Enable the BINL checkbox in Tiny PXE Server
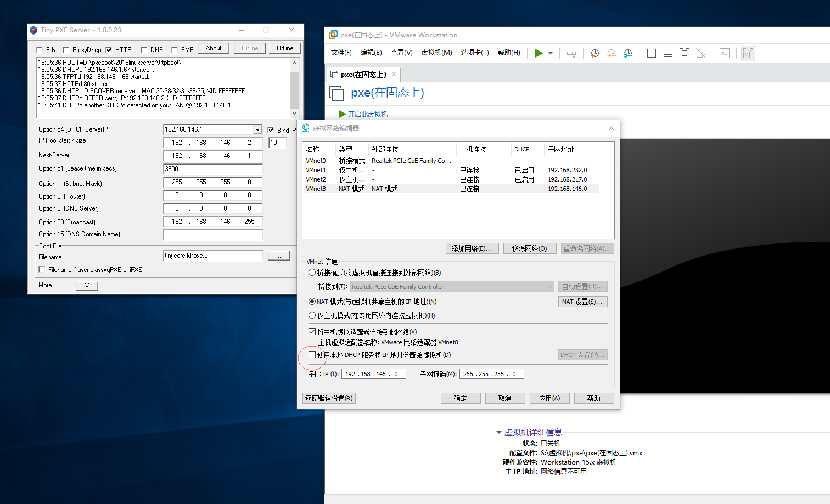The width and height of the screenshot is (830, 504). click(40, 50)
